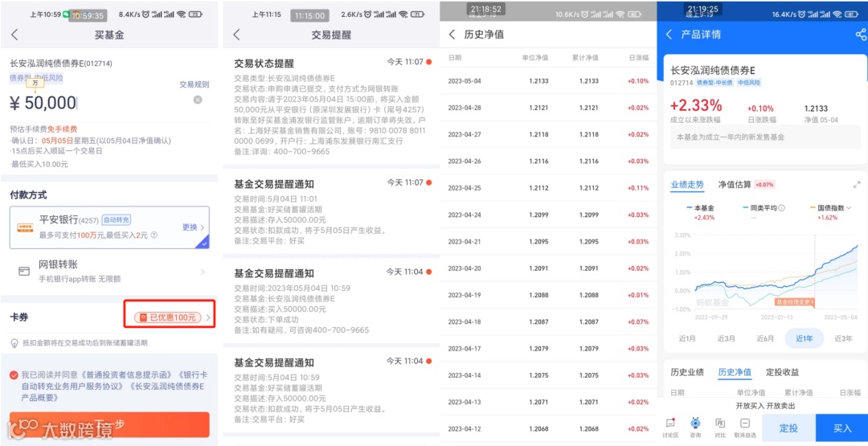Open 已优惠100元 coupon chevron
The width and height of the screenshot is (868, 446).
pyautogui.click(x=208, y=317)
